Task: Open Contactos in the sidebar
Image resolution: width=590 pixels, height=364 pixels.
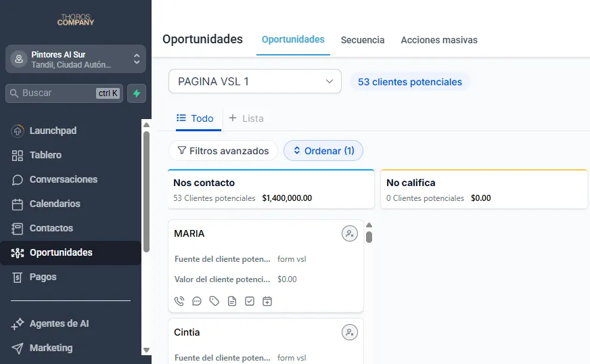Action: (70, 228)
